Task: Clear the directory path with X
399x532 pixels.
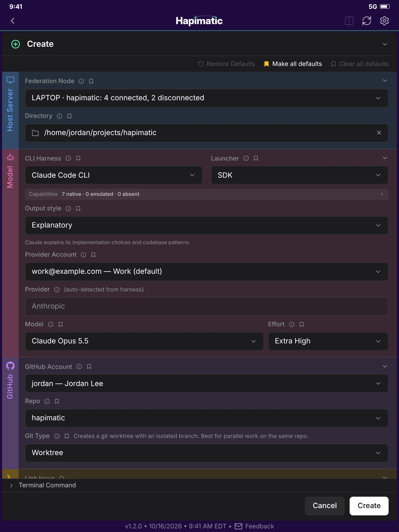Action: [x=379, y=133]
